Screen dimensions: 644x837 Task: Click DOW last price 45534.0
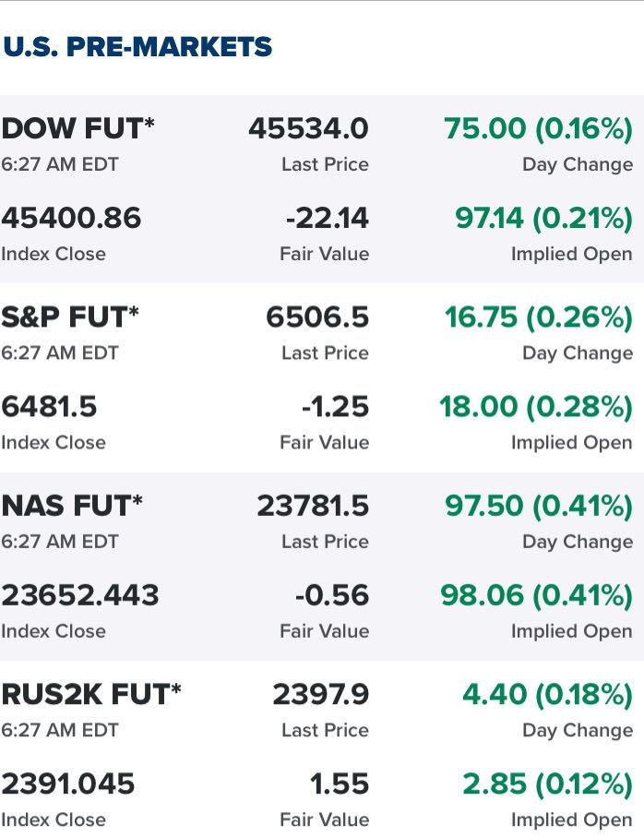pyautogui.click(x=308, y=129)
